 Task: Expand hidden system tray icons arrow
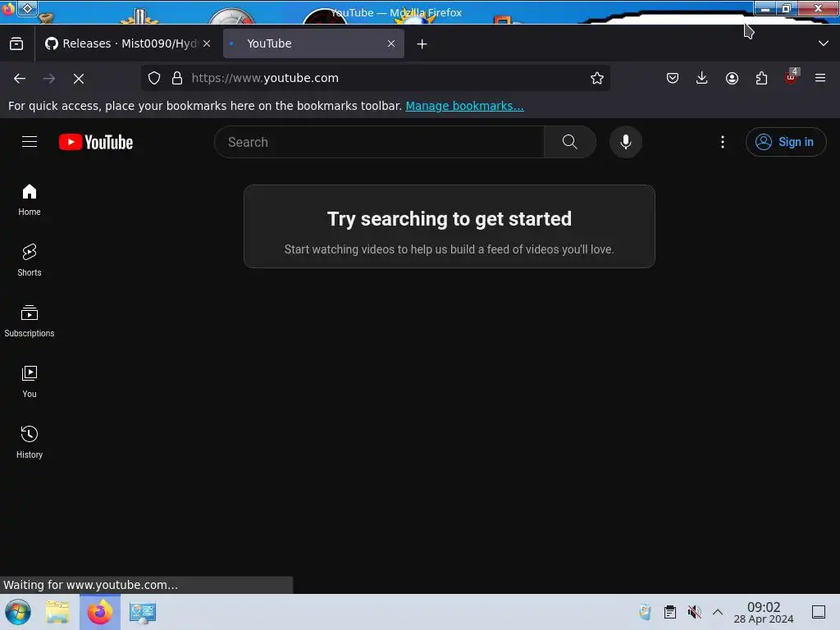718,612
